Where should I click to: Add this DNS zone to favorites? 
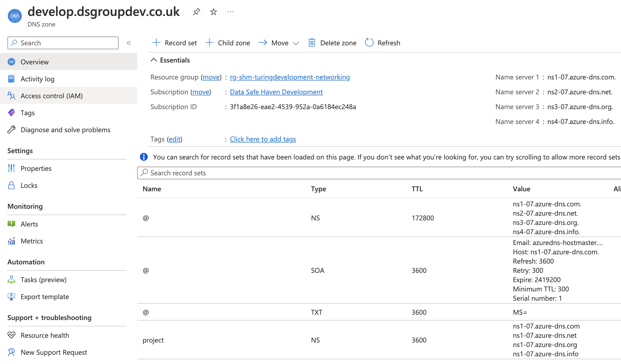click(213, 12)
